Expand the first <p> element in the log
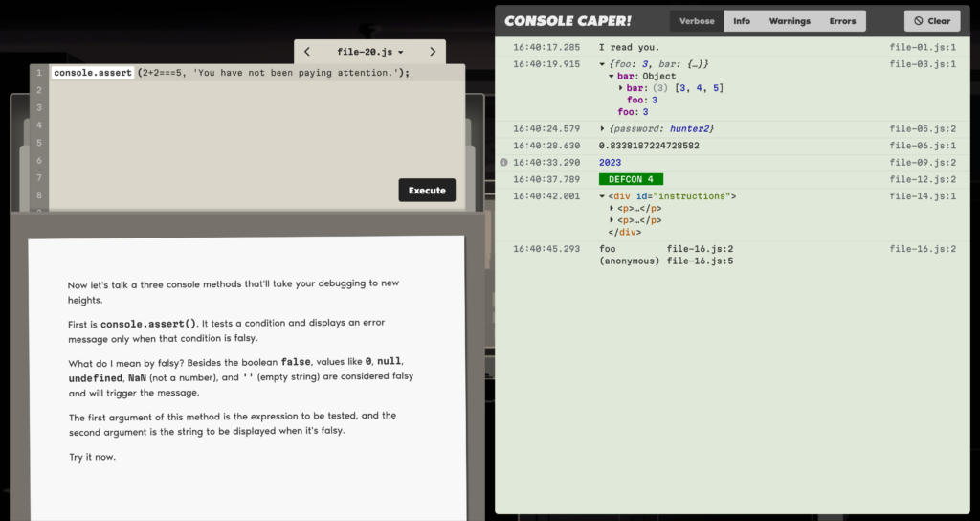Viewport: 980px width, 521px height. coord(612,208)
